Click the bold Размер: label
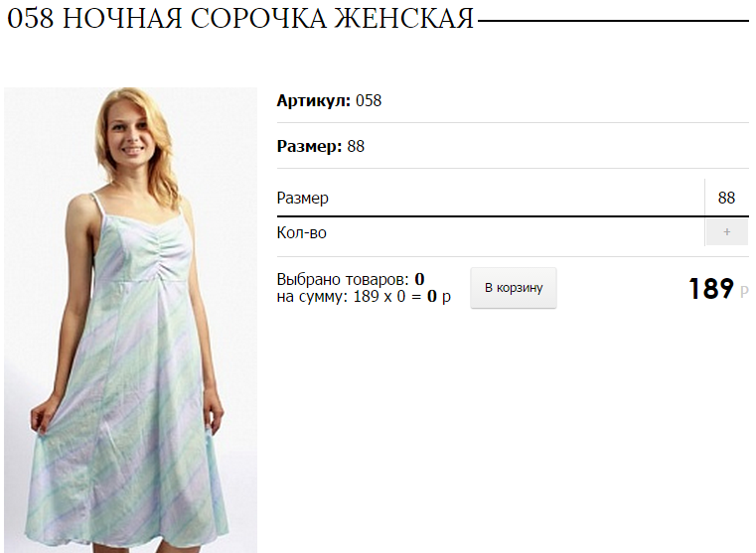Viewport: 756px width, 553px height. (x=310, y=146)
